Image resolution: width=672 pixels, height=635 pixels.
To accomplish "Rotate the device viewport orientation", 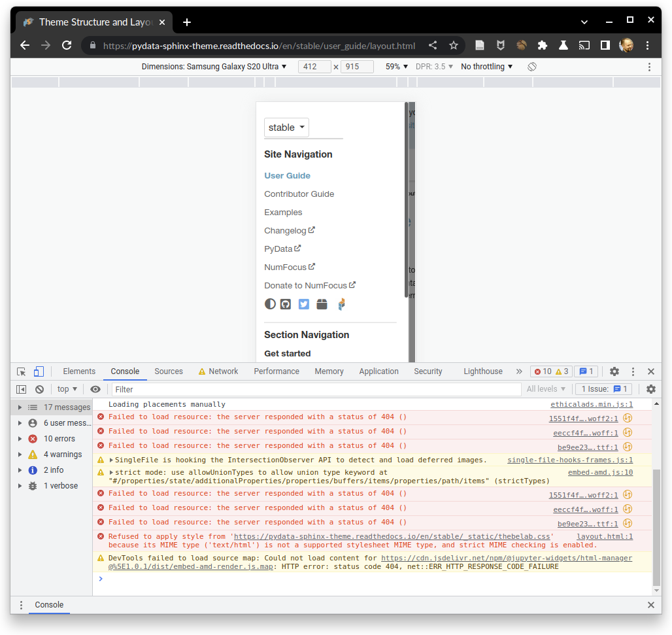I will (531, 66).
